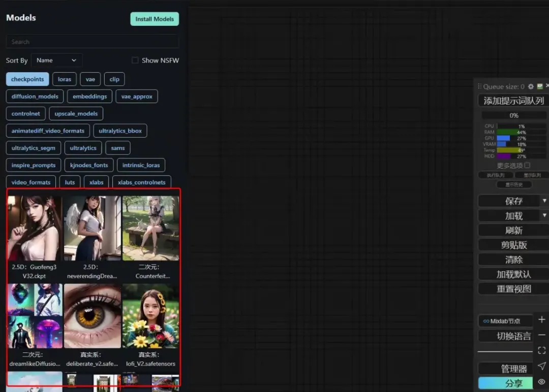Zoom in with the plus icon
Image resolution: width=549 pixels, height=392 pixels.
542,319
